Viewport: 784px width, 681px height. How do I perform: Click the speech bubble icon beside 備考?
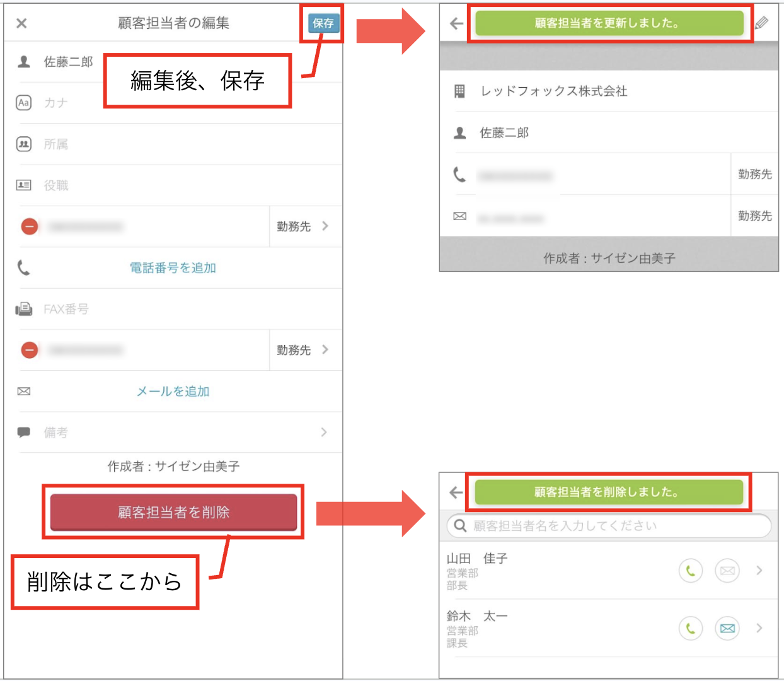click(x=24, y=433)
